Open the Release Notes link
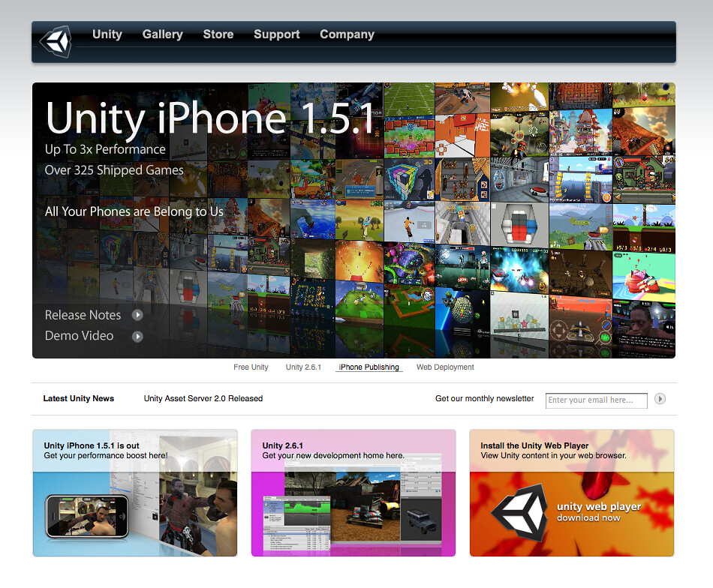 click(83, 315)
